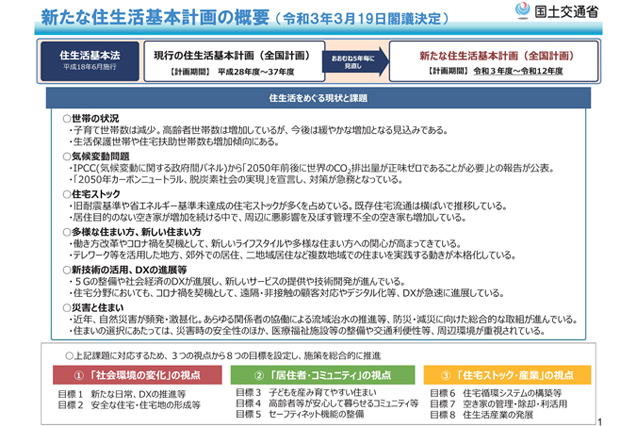Click 目標３ 子どもを産み育てやすい住まい

click(x=306, y=393)
